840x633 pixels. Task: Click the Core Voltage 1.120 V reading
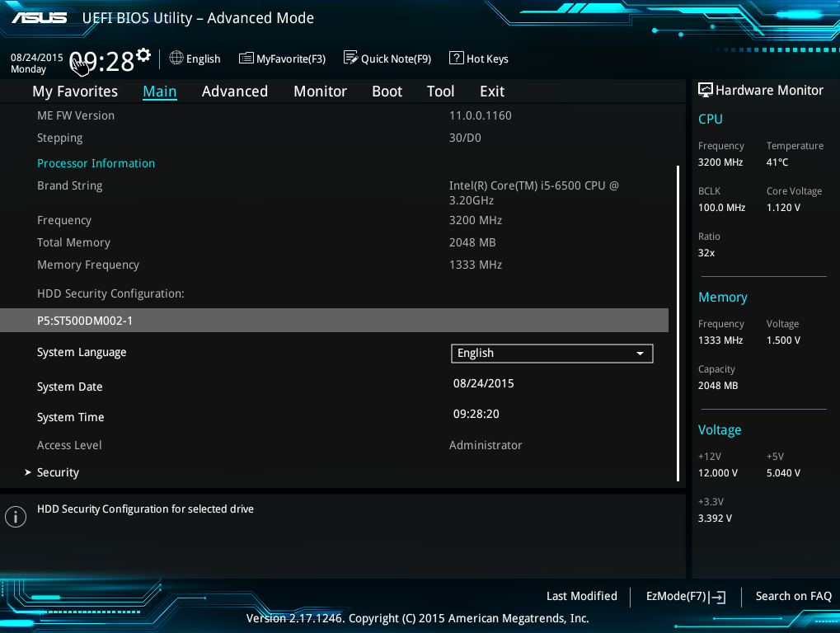coord(783,208)
